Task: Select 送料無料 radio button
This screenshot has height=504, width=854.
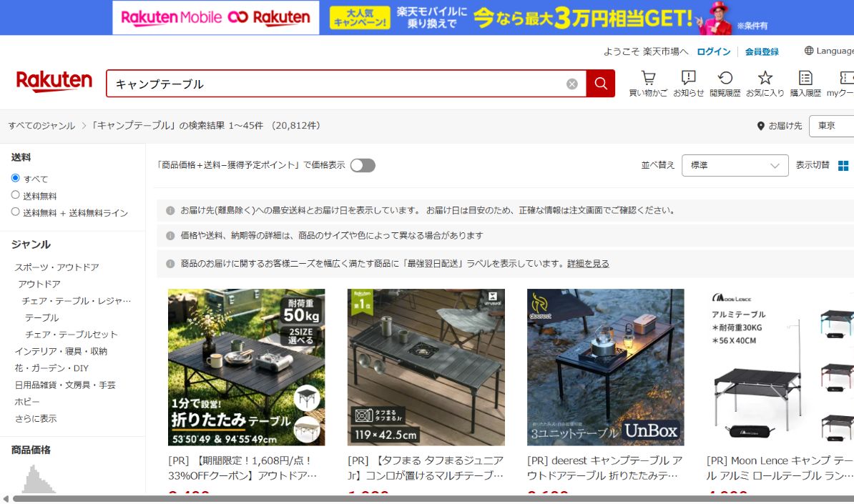Action: point(15,195)
